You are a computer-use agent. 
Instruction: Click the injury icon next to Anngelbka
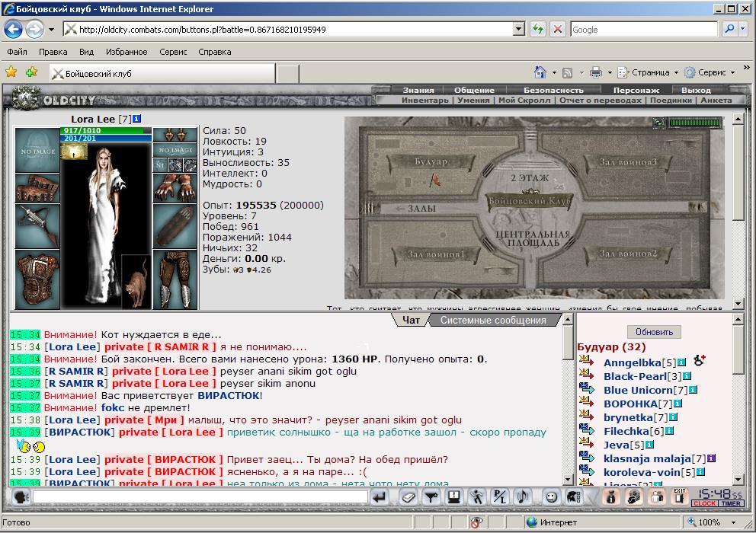tap(699, 360)
